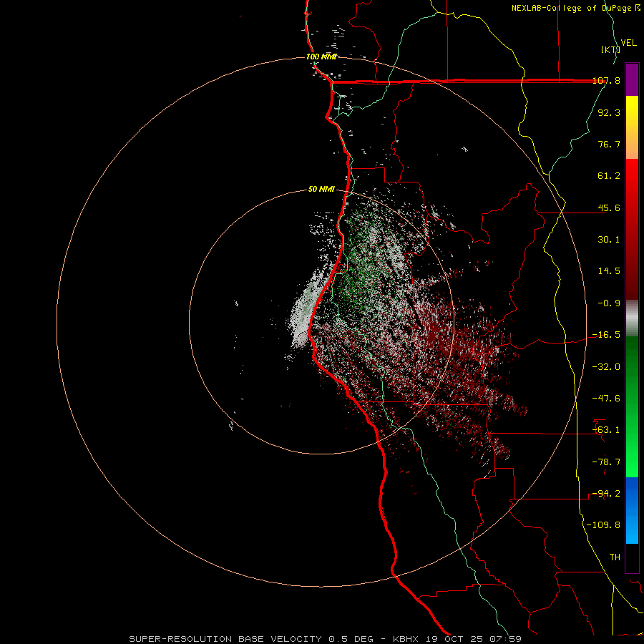Select the -94.2 scale value
This screenshot has height=644, width=644.
(x=606, y=494)
